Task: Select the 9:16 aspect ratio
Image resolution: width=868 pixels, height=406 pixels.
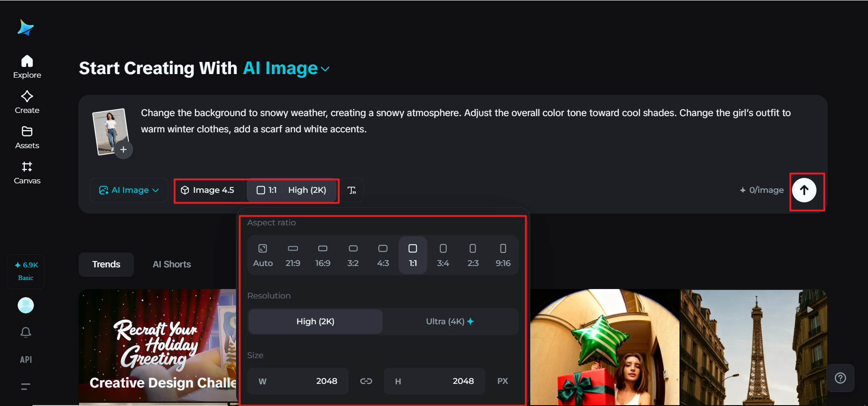Action: coord(503,255)
